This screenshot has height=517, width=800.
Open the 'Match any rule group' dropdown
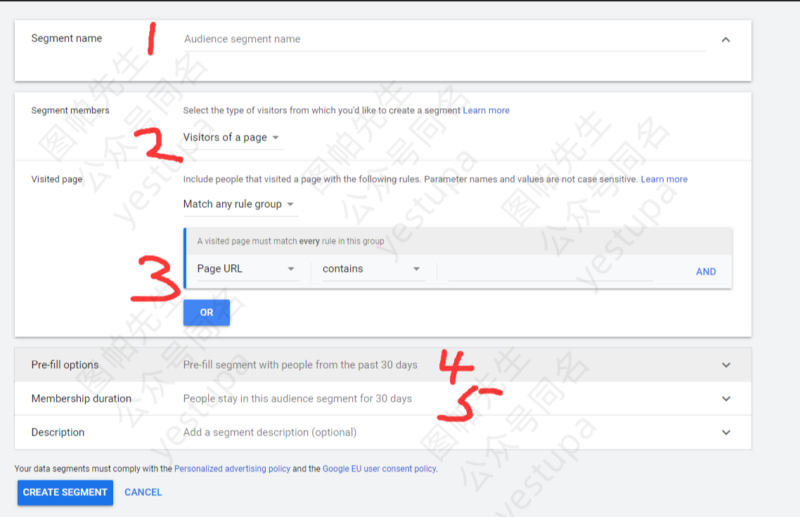click(x=239, y=205)
